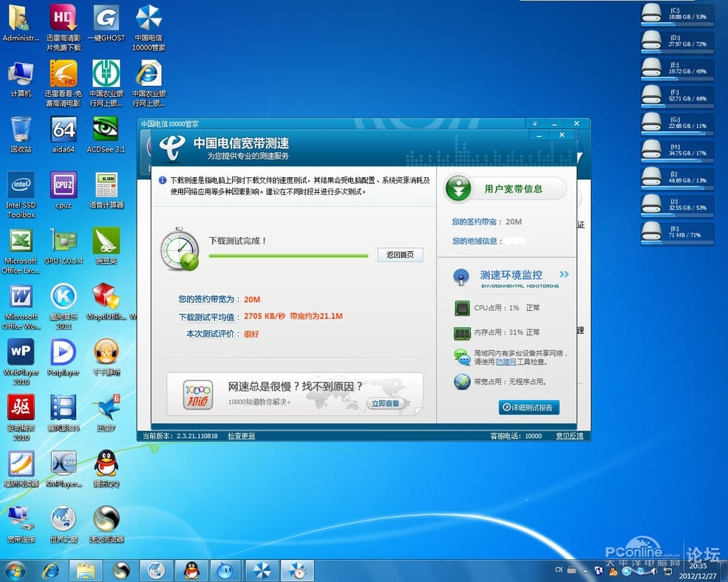This screenshot has width=728, height=582.
Task: Open Windows Explorer from the taskbar
Action: pos(86,570)
